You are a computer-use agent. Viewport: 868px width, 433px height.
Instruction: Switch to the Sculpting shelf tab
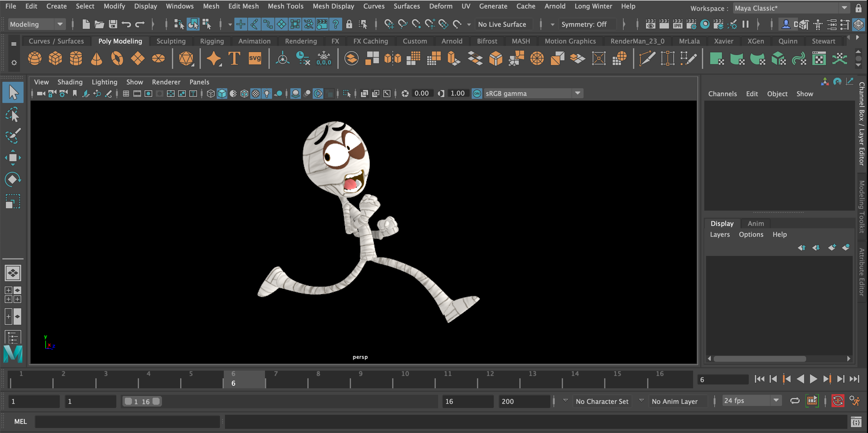pos(171,41)
